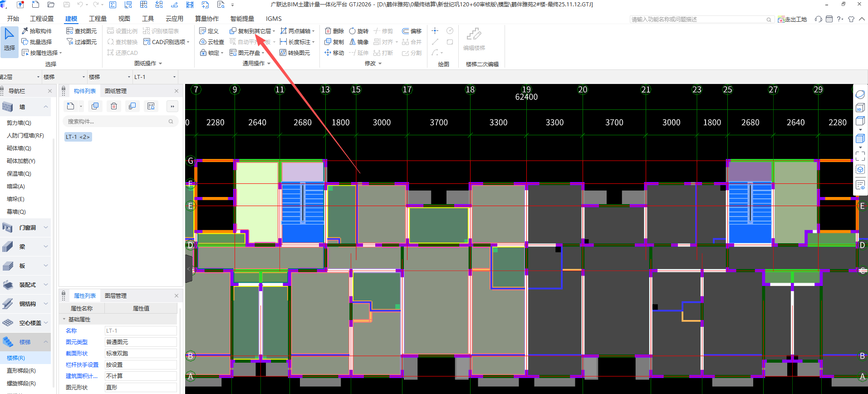Switch to 图纸管理 tab
The height and width of the screenshot is (394, 868).
[116, 91]
